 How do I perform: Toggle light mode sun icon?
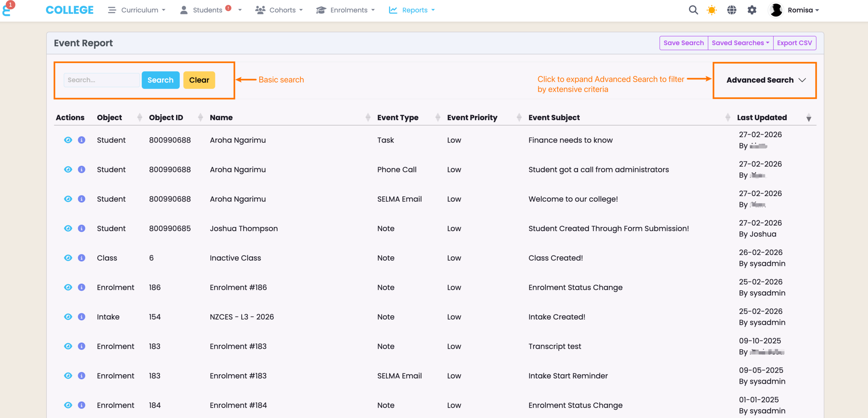tap(711, 10)
